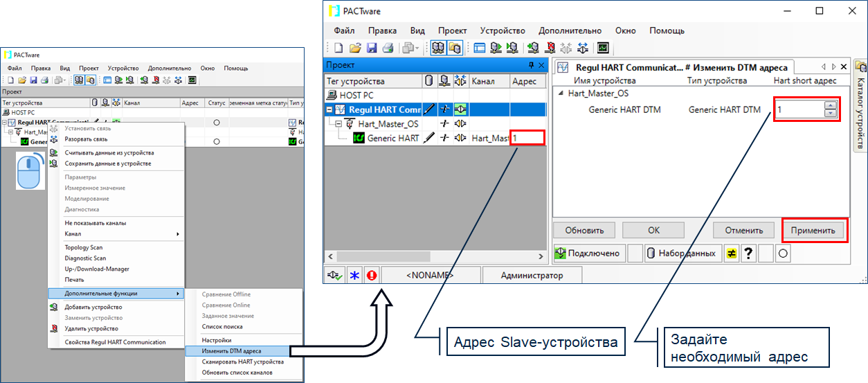Open the Устройство menu in right window
868x383 pixels.
(503, 30)
